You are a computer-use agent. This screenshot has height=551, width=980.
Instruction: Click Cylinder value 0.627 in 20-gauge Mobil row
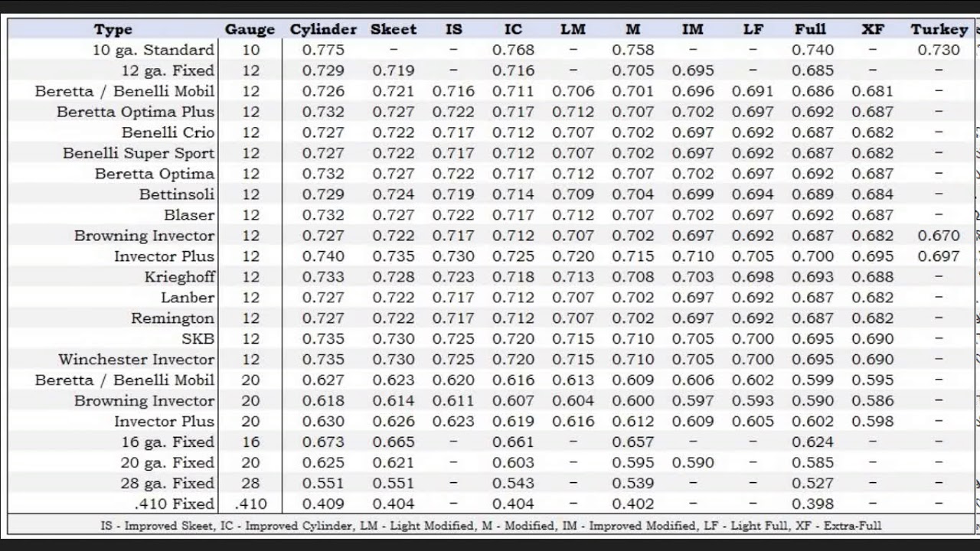pyautogui.click(x=323, y=380)
